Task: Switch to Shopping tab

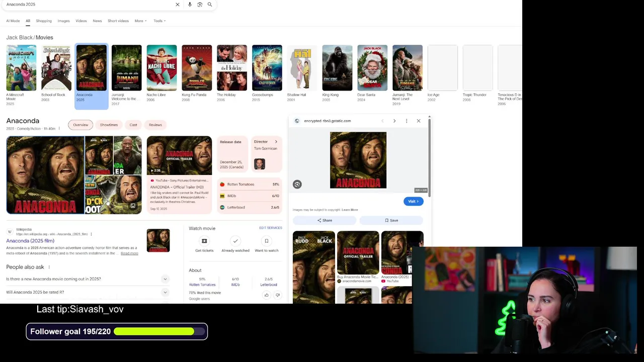Action: pyautogui.click(x=44, y=21)
